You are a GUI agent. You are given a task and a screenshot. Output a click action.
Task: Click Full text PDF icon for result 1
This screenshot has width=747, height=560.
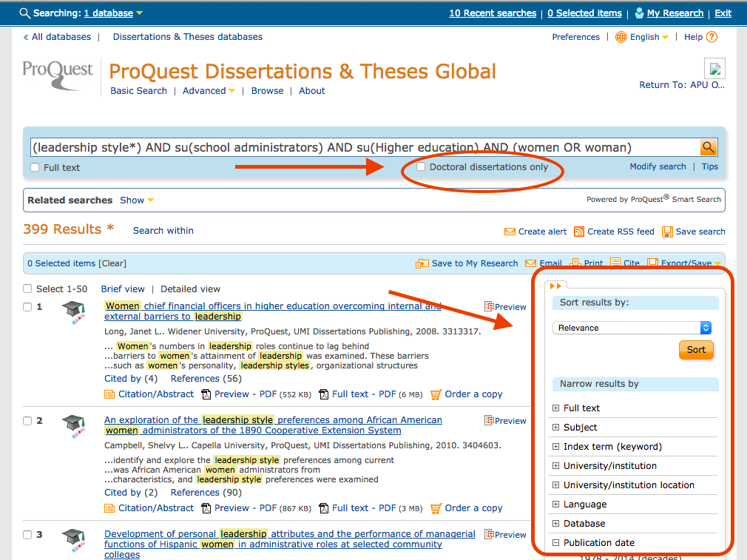[x=324, y=394]
